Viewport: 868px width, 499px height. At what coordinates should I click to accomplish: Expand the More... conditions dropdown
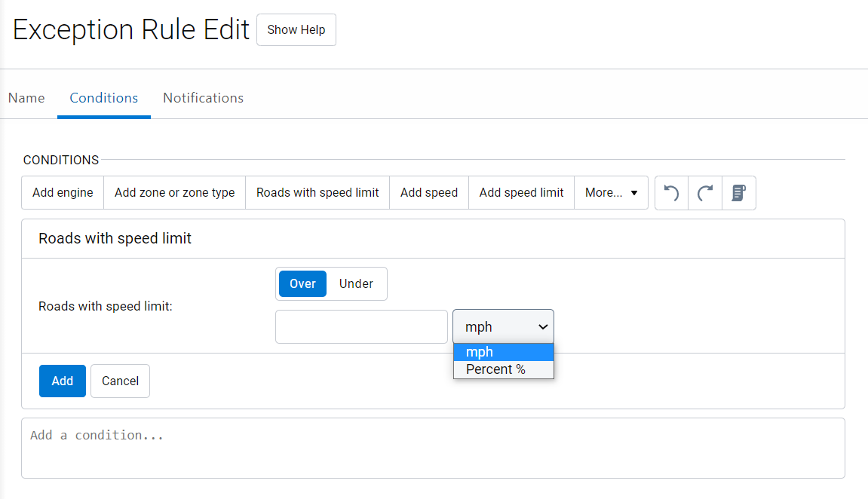pyautogui.click(x=611, y=193)
